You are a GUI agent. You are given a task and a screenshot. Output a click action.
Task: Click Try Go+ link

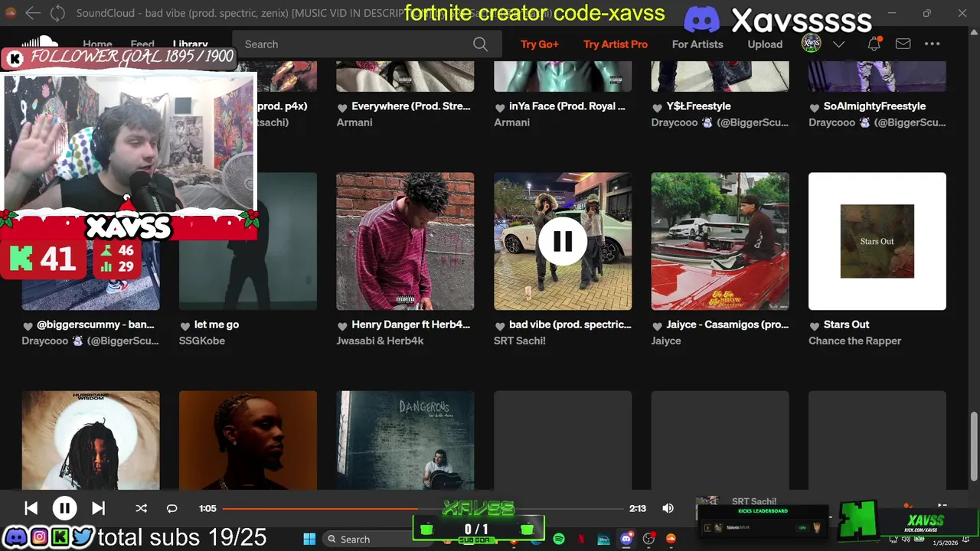pos(540,44)
